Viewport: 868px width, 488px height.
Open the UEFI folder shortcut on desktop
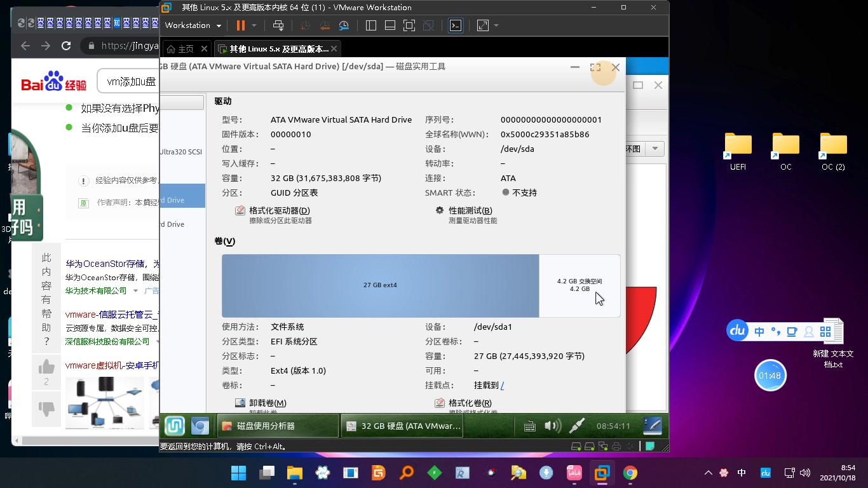pyautogui.click(x=738, y=152)
